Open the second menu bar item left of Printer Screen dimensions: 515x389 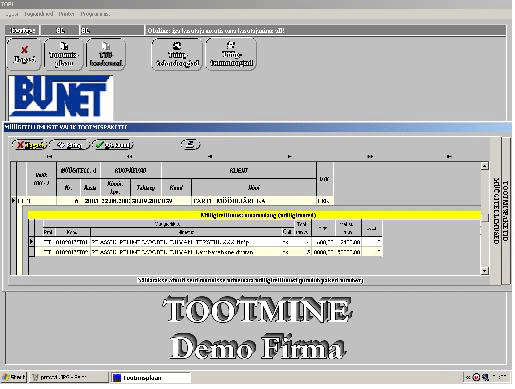tap(39, 14)
